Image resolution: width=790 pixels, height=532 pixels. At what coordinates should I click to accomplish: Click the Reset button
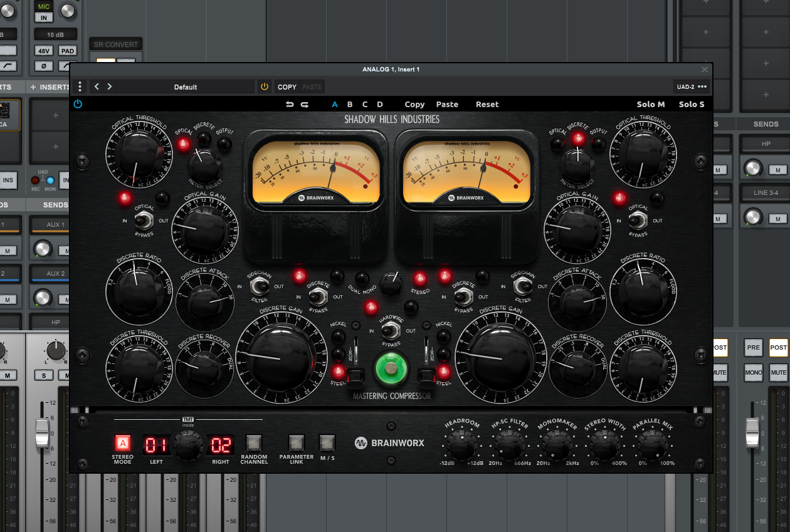pyautogui.click(x=487, y=104)
